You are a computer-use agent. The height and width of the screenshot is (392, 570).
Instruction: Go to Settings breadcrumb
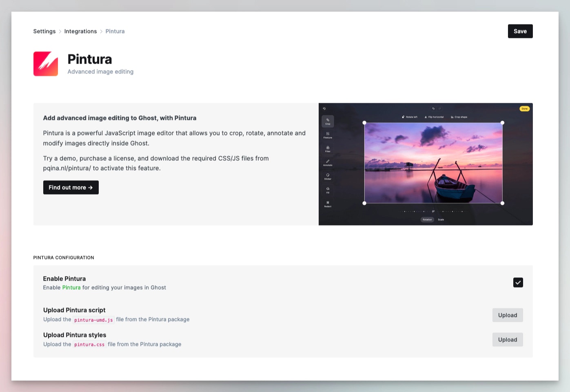(44, 31)
